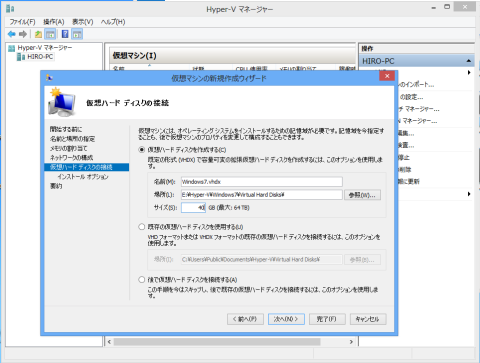
Task: Collapse the HIRO-PC actions section arrow
Action: point(469,61)
